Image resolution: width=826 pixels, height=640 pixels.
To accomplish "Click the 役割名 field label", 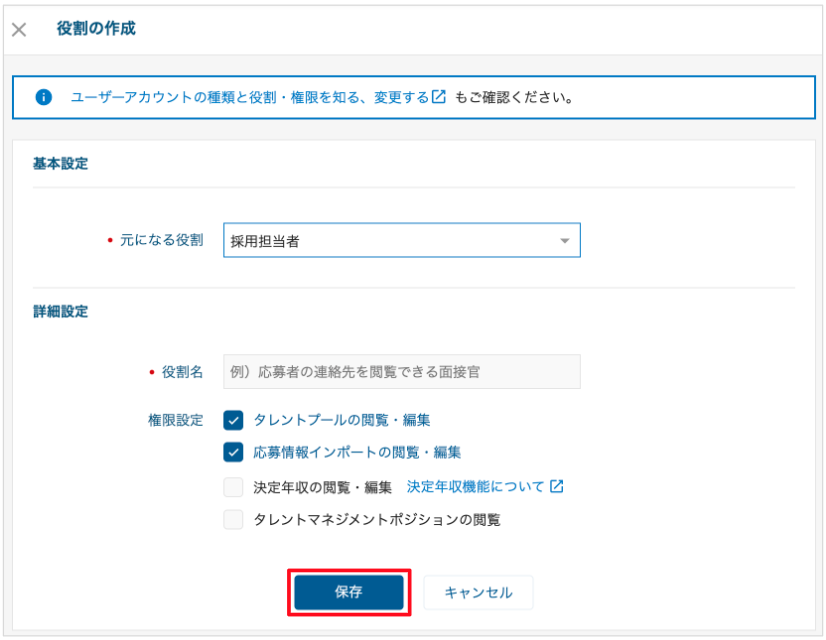I will (x=182, y=372).
